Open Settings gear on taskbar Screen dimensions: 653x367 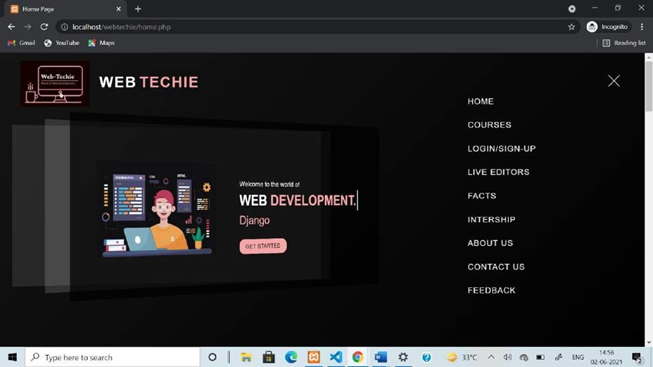point(403,357)
